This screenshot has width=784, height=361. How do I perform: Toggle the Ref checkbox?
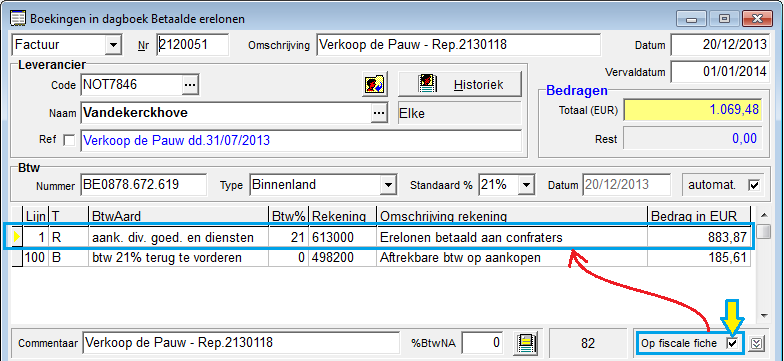click(69, 140)
